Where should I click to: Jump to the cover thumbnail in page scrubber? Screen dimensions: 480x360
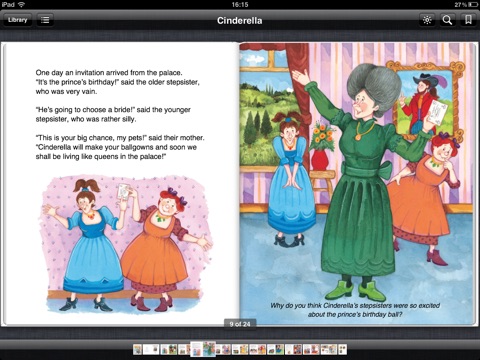[x=137, y=349]
